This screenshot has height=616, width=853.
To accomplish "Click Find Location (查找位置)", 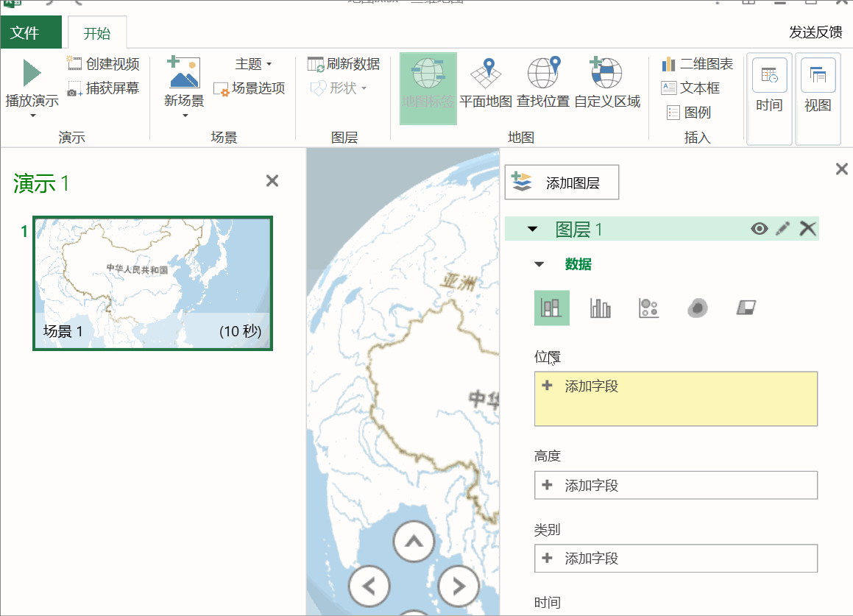I will [x=543, y=82].
